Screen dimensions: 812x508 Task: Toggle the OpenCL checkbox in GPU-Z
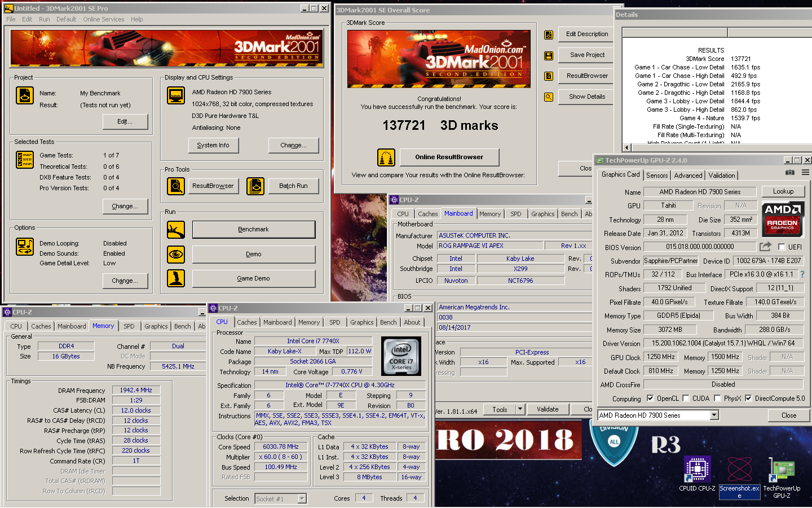coord(650,398)
